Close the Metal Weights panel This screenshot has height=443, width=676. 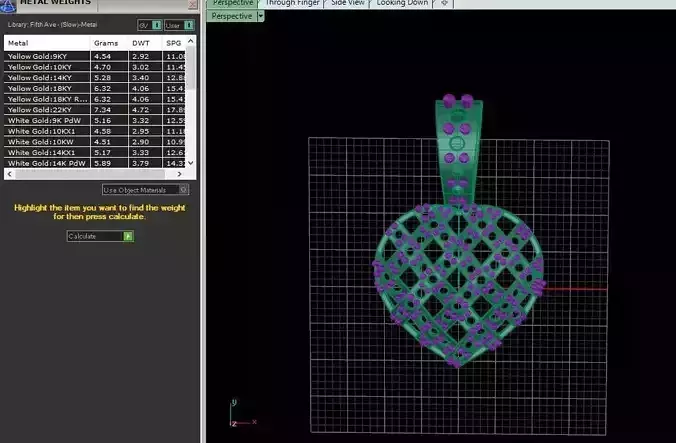tap(193, 4)
